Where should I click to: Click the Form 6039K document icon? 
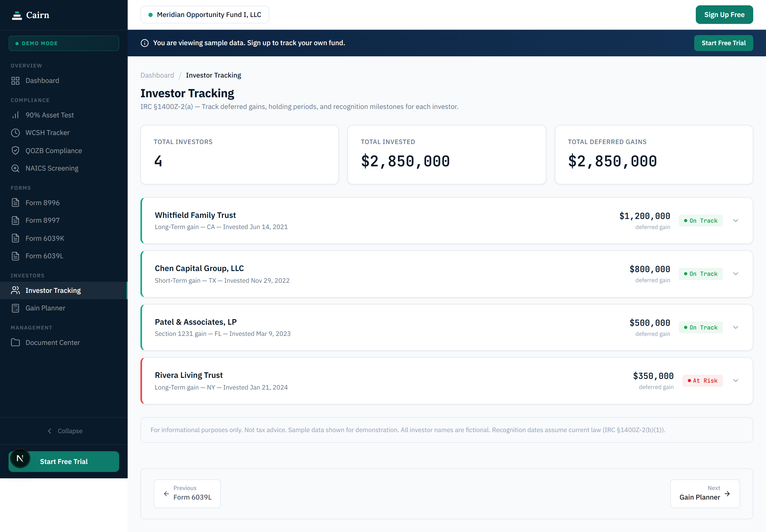(x=15, y=238)
